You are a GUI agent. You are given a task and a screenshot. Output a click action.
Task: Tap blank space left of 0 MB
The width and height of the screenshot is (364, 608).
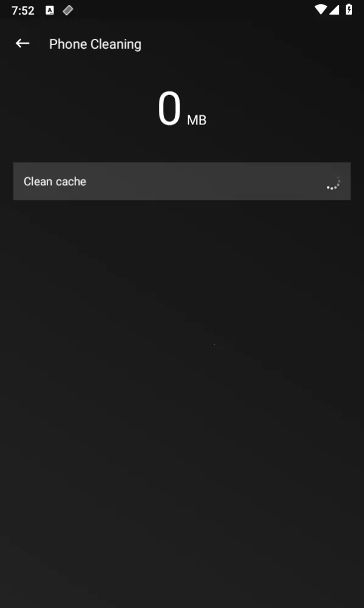tap(77, 108)
